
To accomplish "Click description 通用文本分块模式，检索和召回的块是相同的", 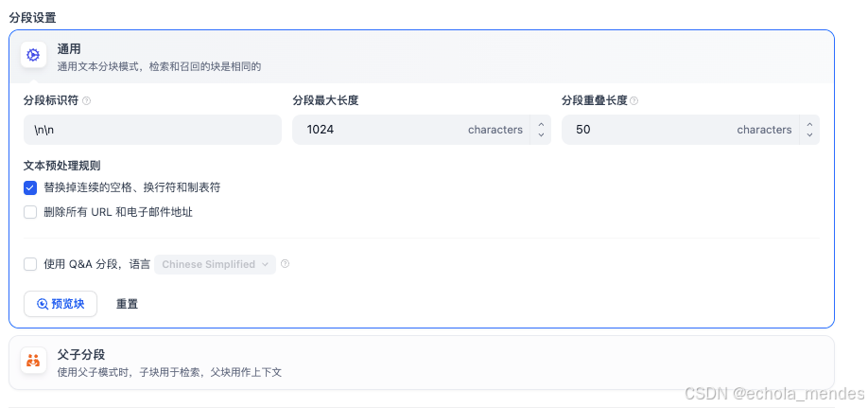I will 159,67.
